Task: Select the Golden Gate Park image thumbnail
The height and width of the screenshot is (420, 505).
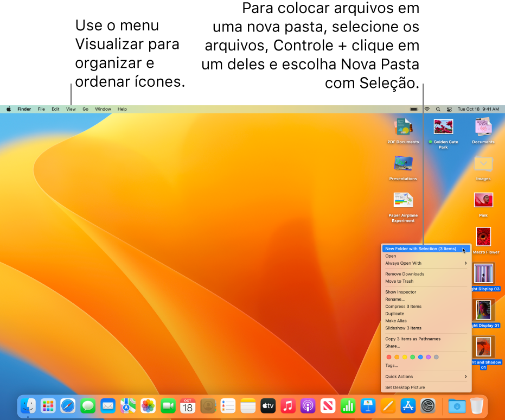Action: 443,127
